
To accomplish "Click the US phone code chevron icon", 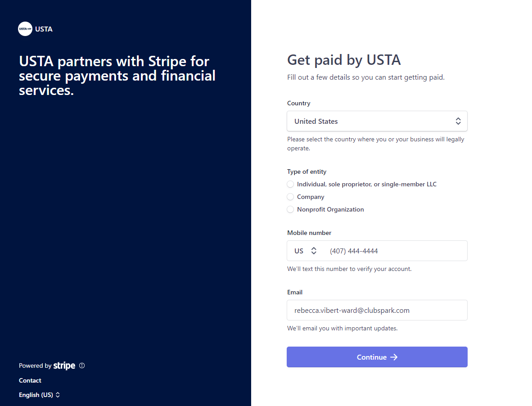I will coord(314,251).
